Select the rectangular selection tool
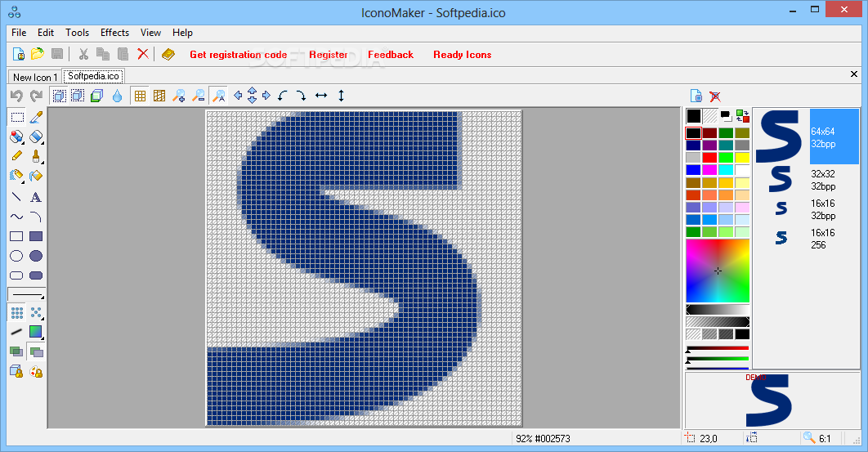 17,117
